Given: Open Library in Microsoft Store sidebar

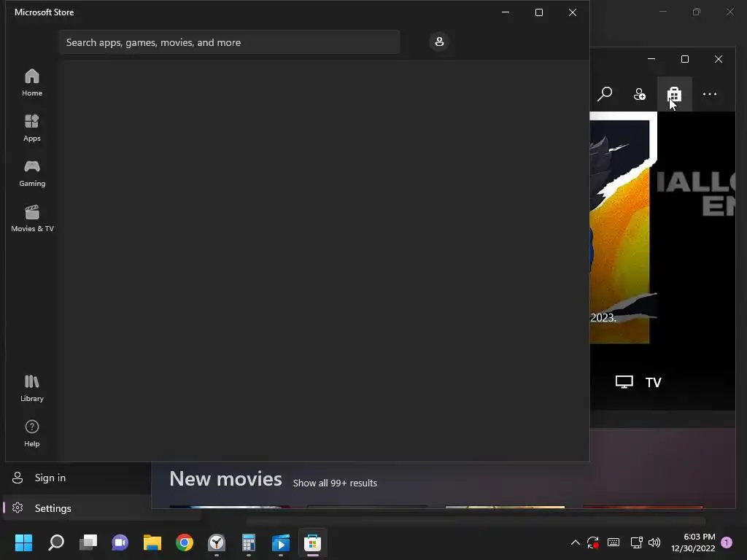Looking at the screenshot, I should click(x=32, y=388).
